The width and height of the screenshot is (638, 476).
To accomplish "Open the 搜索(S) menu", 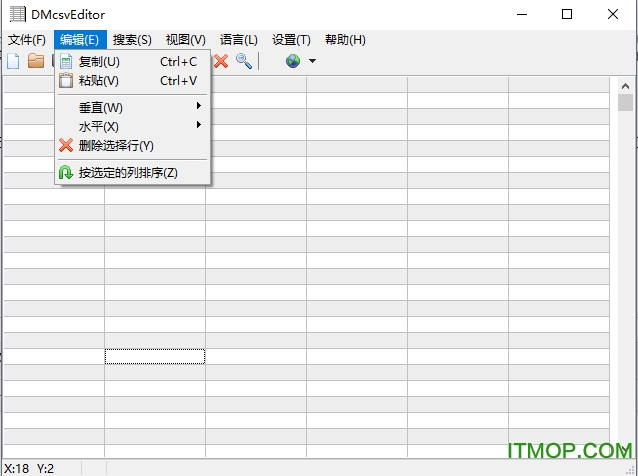I will [x=132, y=40].
